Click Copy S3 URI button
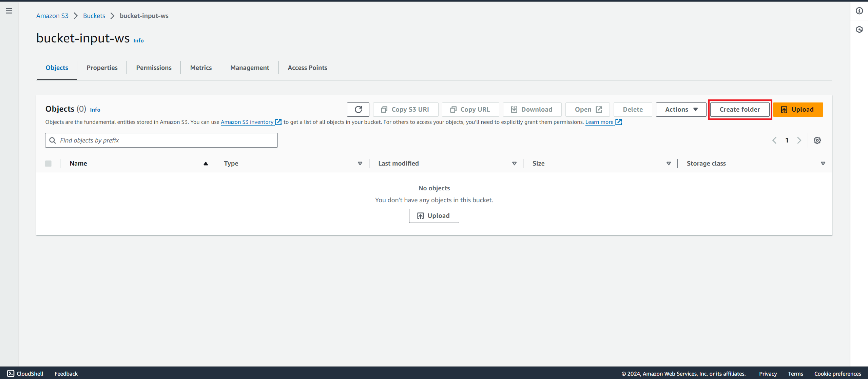Screen dimensions: 868x379 tap(406, 110)
